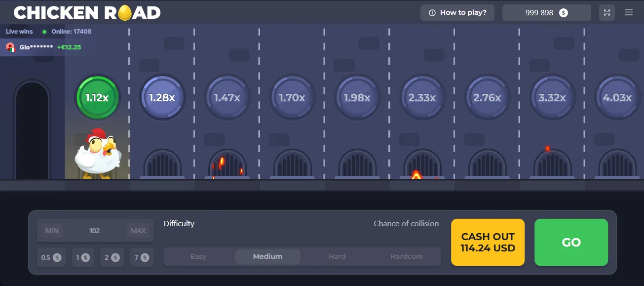Select the 1.70x multiplier circle
Image resolution: width=644 pixels, height=286 pixels.
tap(292, 97)
